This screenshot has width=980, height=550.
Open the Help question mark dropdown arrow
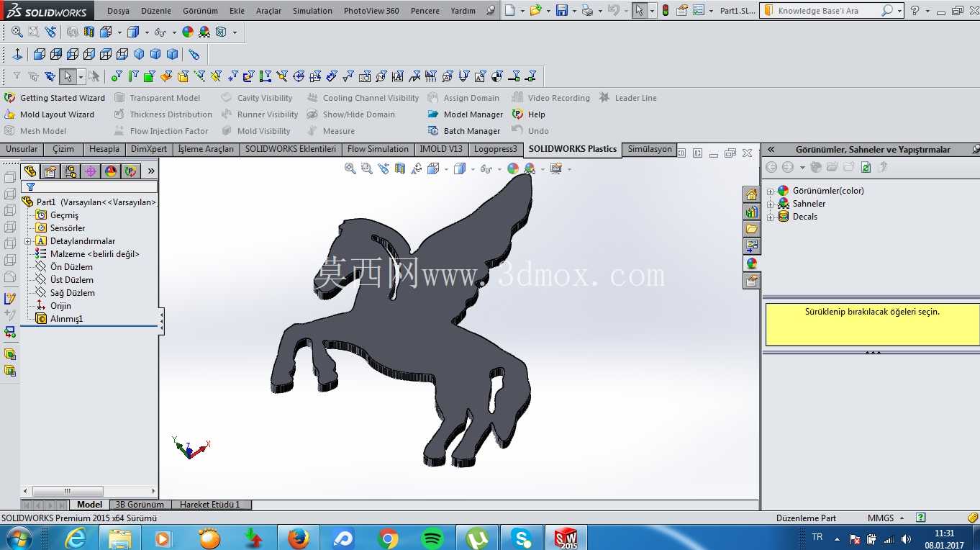pos(927,12)
